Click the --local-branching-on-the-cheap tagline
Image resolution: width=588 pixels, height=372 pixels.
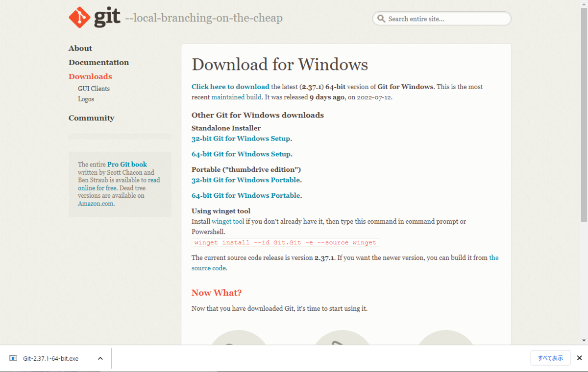point(204,19)
